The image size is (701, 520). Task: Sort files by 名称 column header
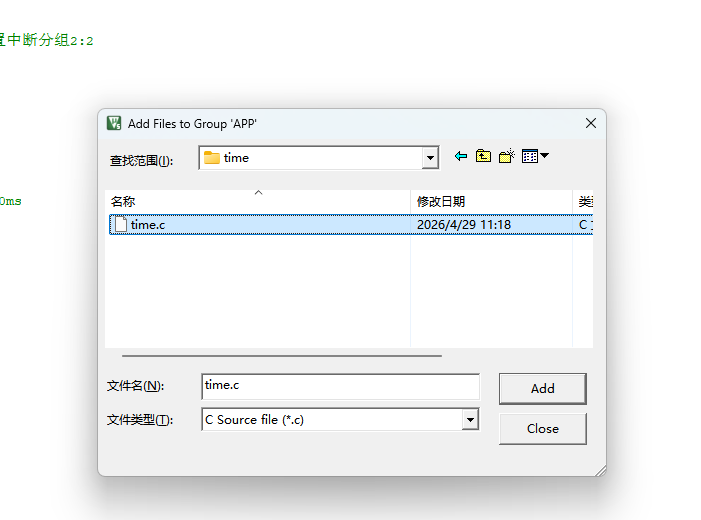[258, 201]
